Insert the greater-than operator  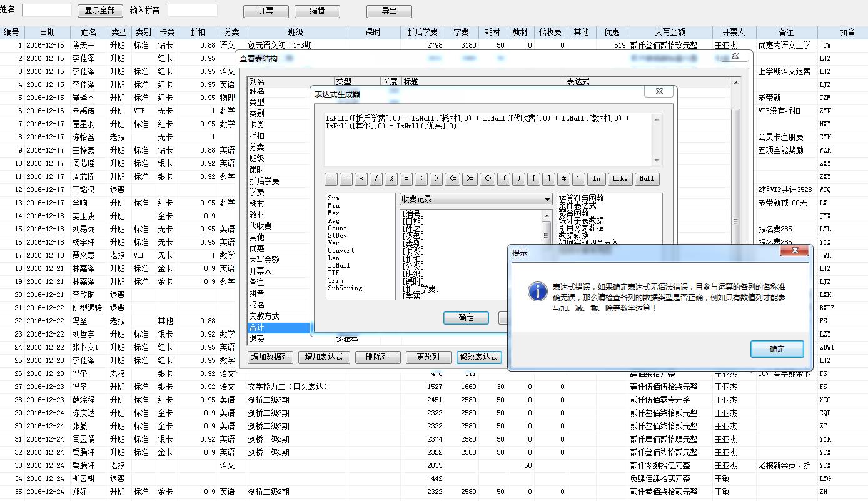point(437,179)
